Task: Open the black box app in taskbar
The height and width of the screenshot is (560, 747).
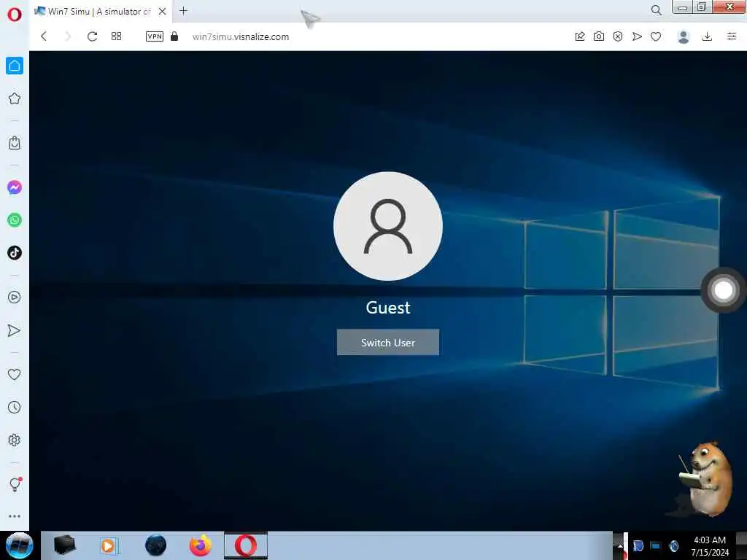Action: (x=64, y=545)
